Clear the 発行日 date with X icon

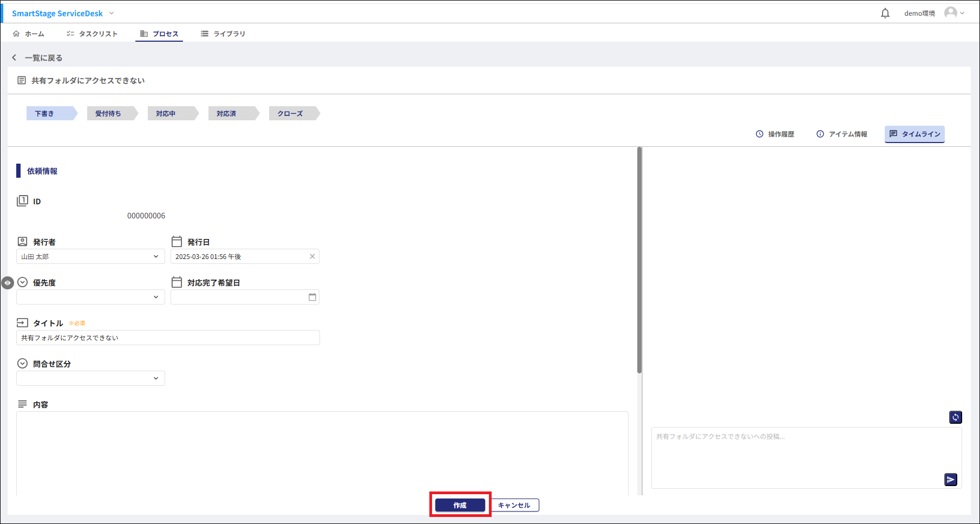tap(312, 257)
